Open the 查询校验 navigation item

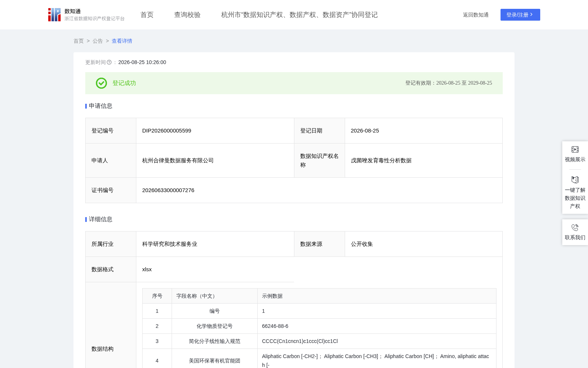click(x=187, y=15)
